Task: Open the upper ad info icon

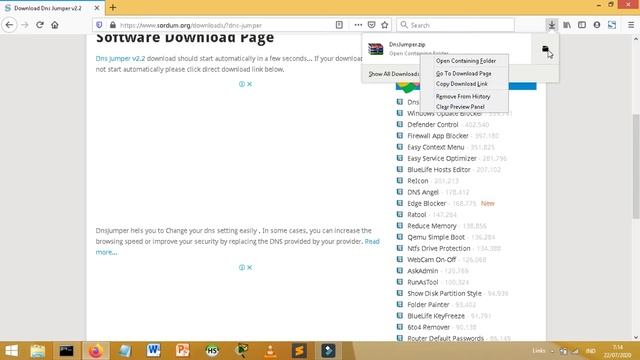Action: (242, 84)
